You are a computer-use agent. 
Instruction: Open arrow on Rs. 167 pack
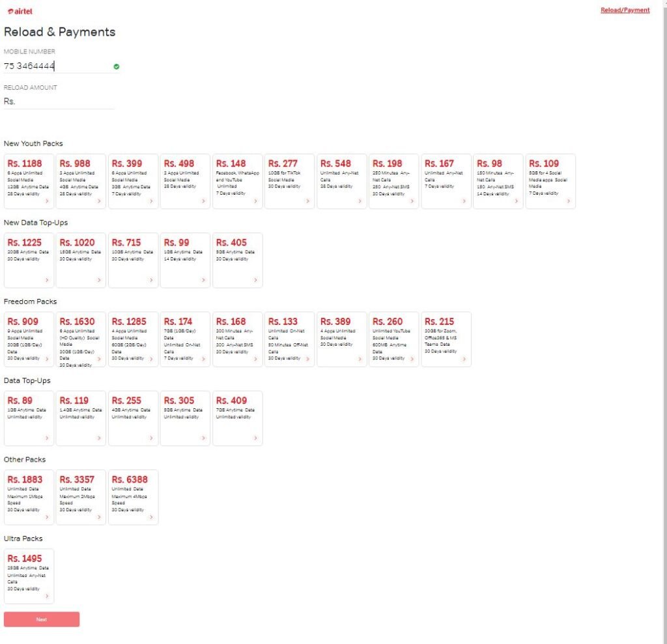point(464,201)
